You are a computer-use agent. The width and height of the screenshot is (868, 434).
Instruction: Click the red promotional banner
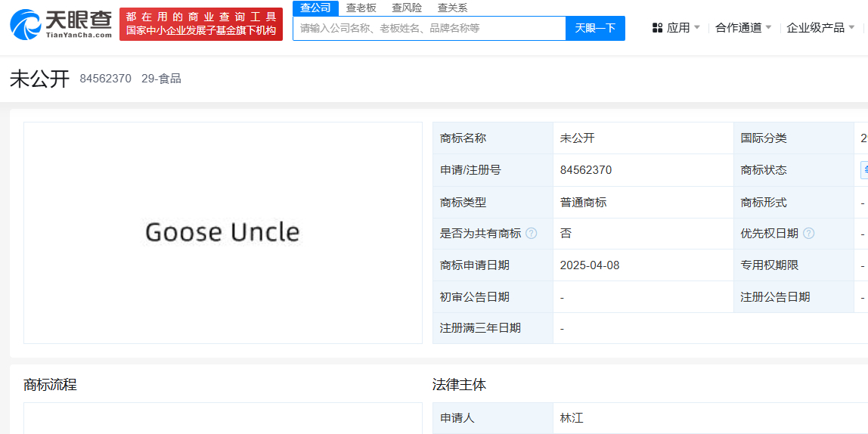tap(201, 24)
